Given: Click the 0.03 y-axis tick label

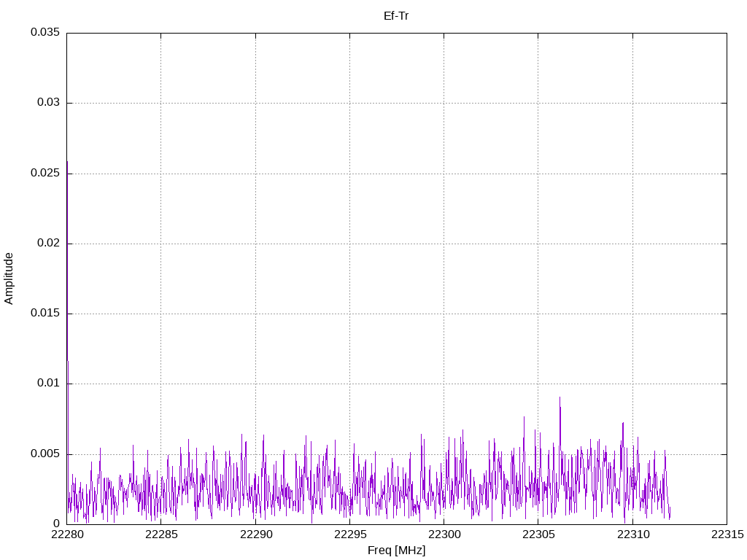Looking at the screenshot, I should coord(48,103).
